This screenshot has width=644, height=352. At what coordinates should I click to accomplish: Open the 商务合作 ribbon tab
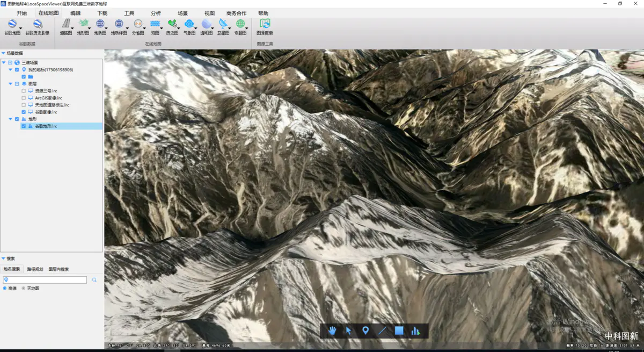(x=237, y=13)
